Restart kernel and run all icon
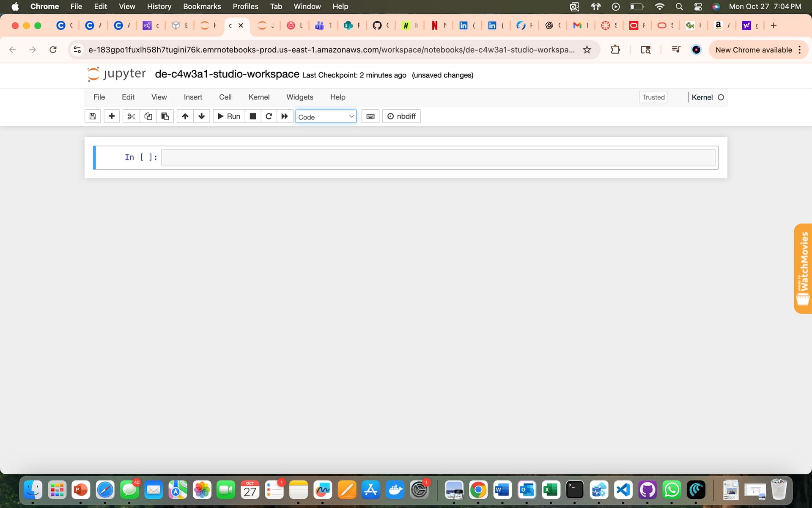This screenshot has height=508, width=812. tap(285, 116)
